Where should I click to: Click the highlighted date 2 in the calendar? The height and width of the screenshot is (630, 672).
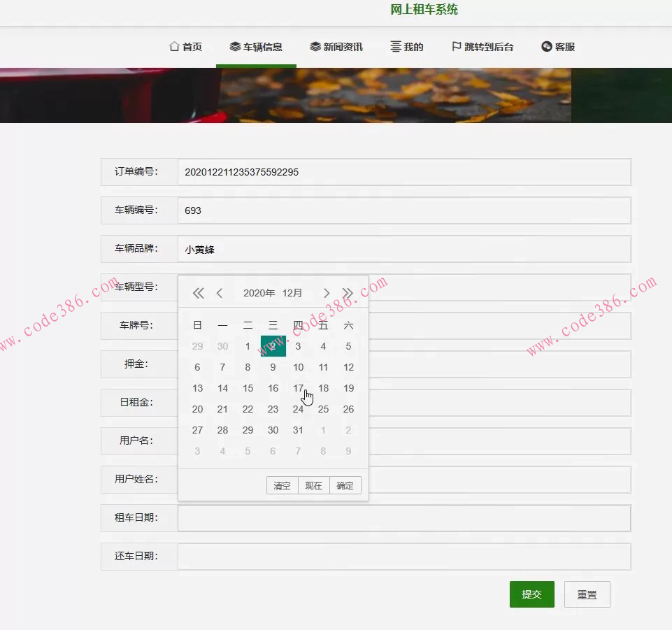[273, 346]
